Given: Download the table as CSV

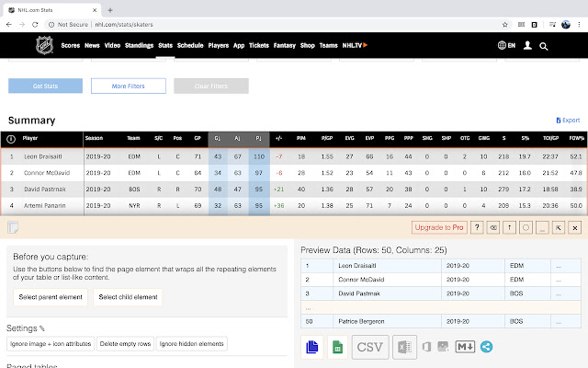Looking at the screenshot, I should 369,348.
